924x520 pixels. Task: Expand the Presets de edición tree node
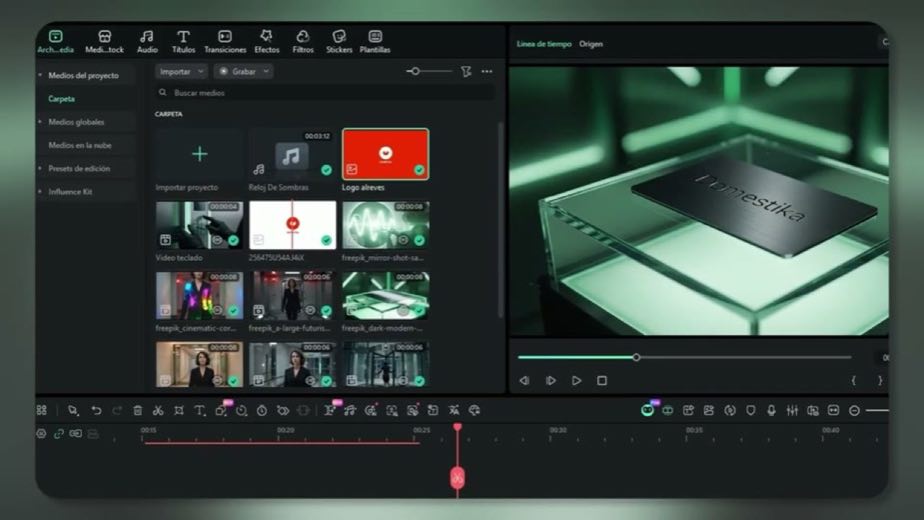tap(40, 169)
